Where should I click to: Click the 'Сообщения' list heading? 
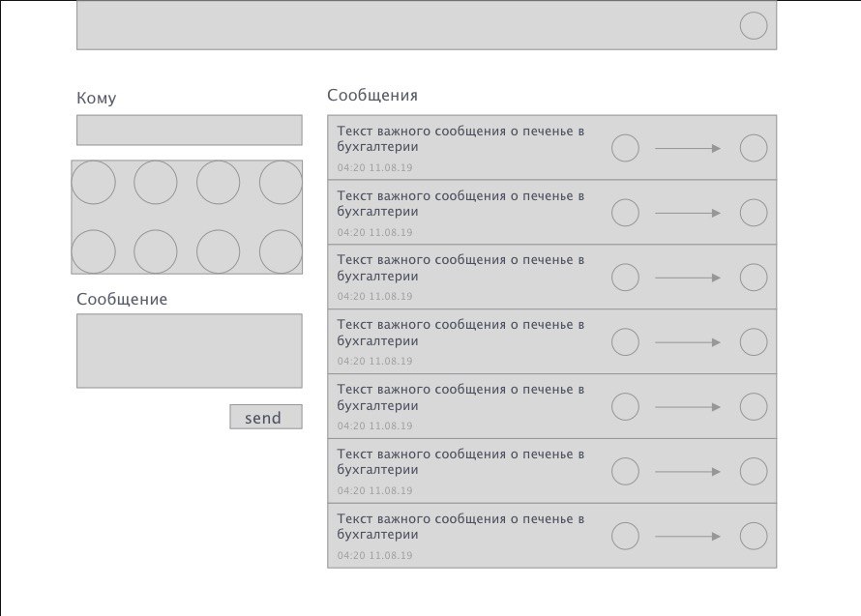click(x=372, y=96)
